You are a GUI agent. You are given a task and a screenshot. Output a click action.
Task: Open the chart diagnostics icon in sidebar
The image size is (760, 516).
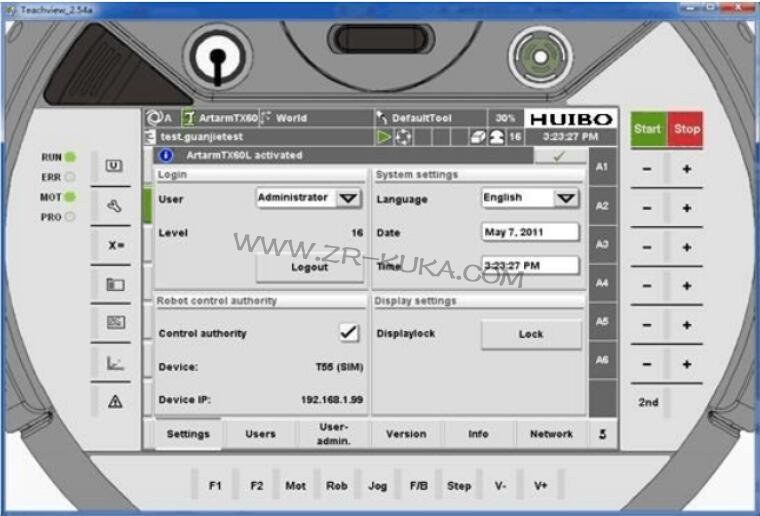(x=114, y=362)
